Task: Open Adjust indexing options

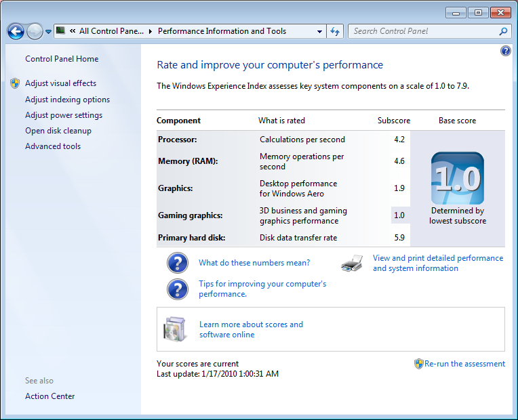Action: [x=67, y=100]
